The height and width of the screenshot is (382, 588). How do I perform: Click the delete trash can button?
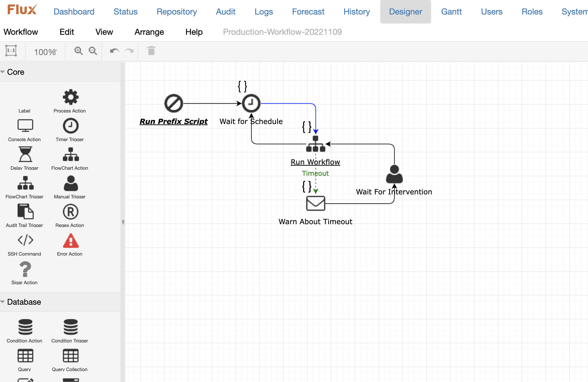click(151, 51)
